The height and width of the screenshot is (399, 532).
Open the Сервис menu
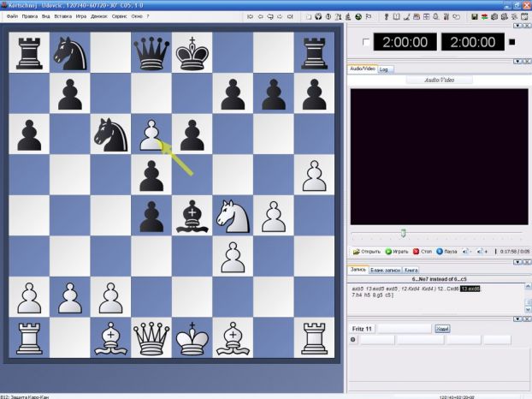point(120,16)
